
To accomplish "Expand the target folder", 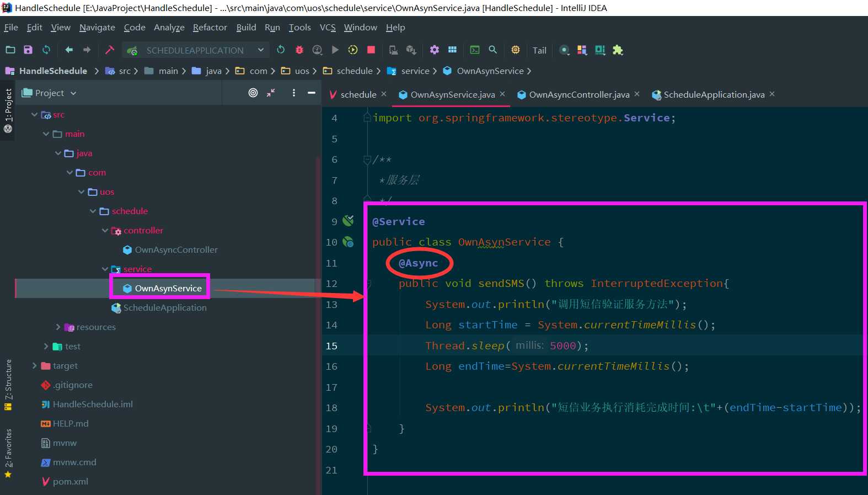I will click(x=34, y=366).
